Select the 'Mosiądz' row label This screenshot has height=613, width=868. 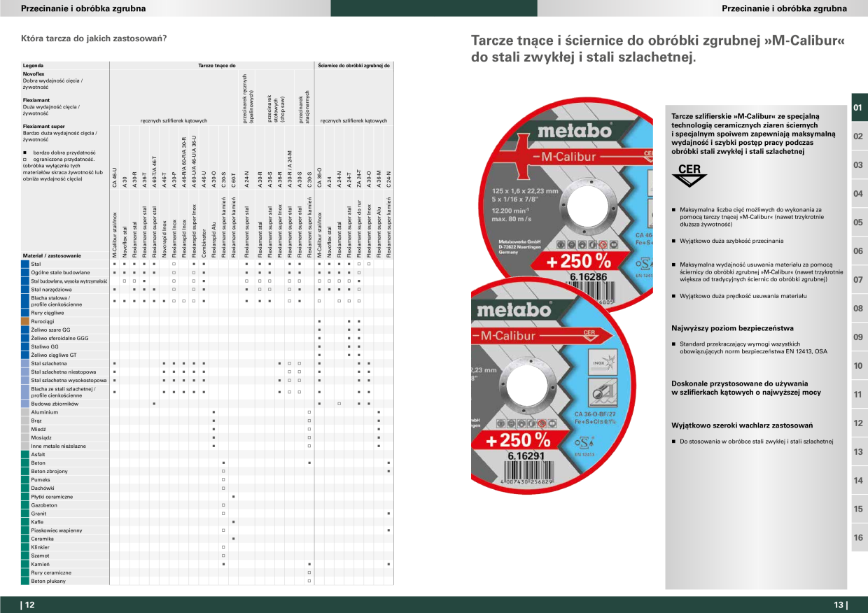click(x=42, y=437)
